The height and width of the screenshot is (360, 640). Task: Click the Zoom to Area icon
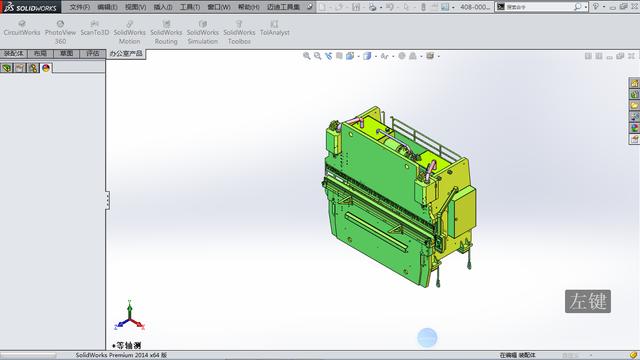click(318, 56)
